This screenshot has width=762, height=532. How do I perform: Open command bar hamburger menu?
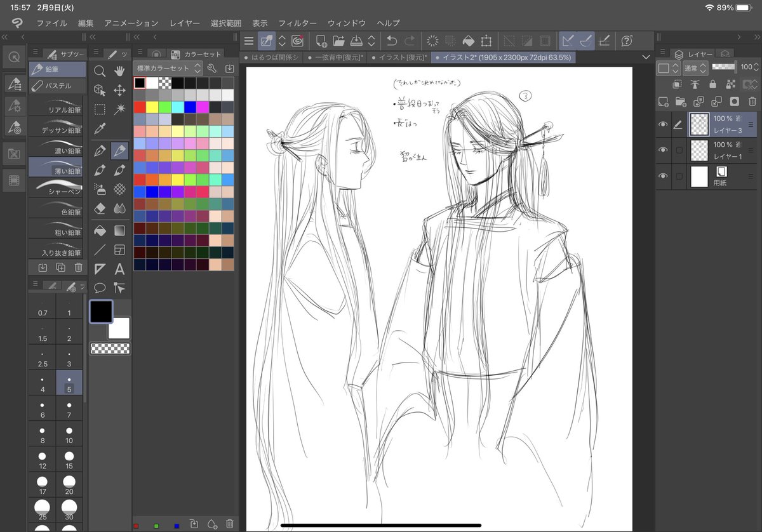point(249,41)
